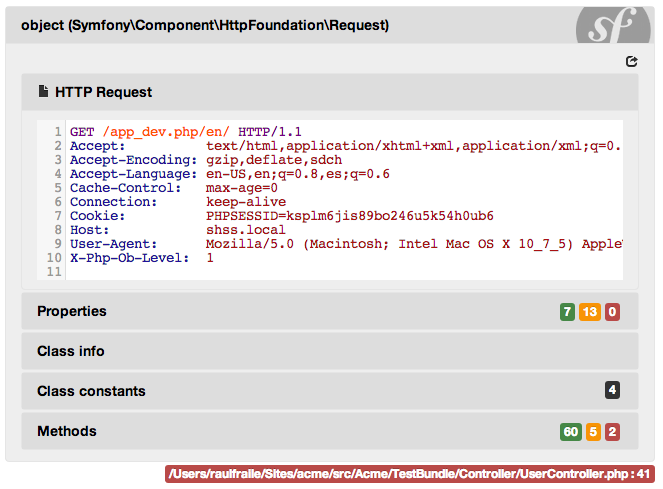Click the green 60 badge in Methods

click(571, 432)
